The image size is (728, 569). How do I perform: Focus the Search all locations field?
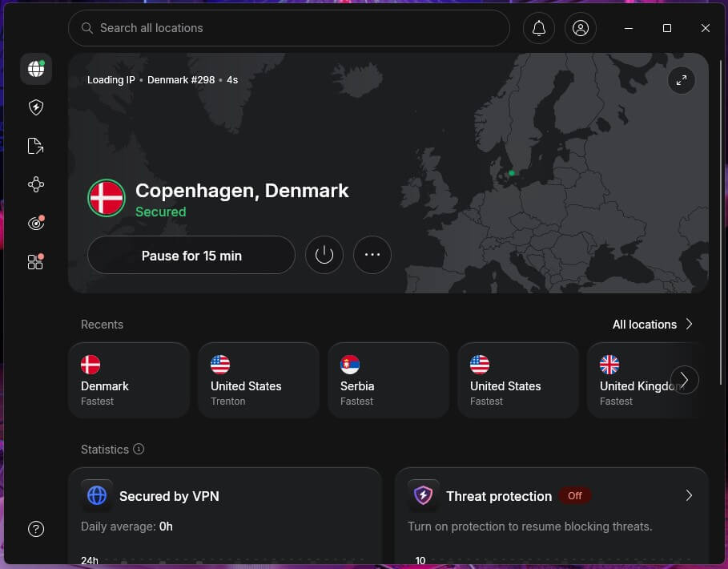pyautogui.click(x=289, y=28)
